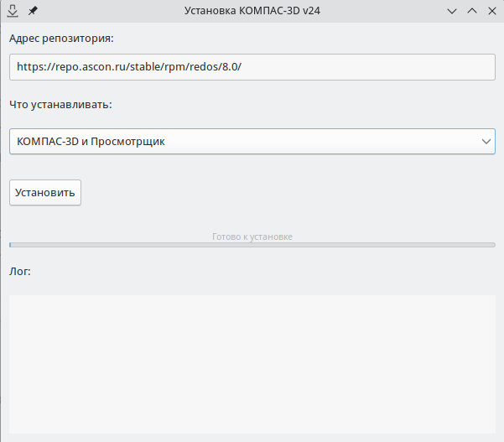
Task: Click the Что устанавливать label
Action: click(60, 105)
